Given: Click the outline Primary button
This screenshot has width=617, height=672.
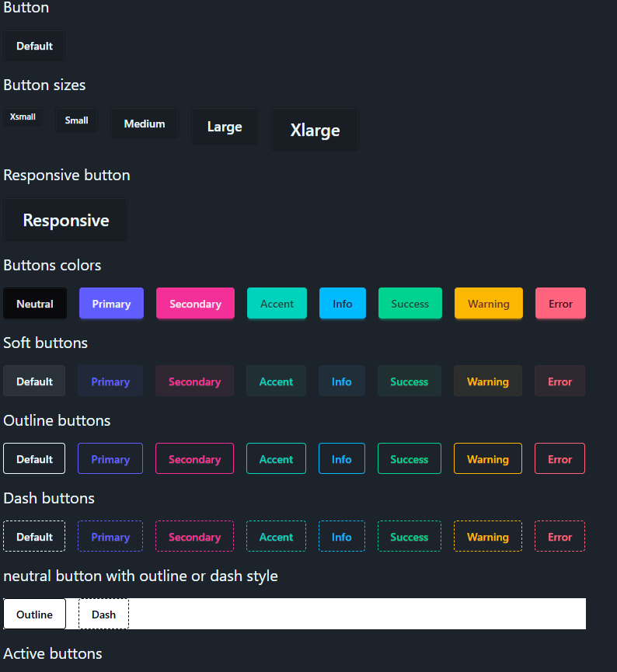Looking at the screenshot, I should [110, 458].
